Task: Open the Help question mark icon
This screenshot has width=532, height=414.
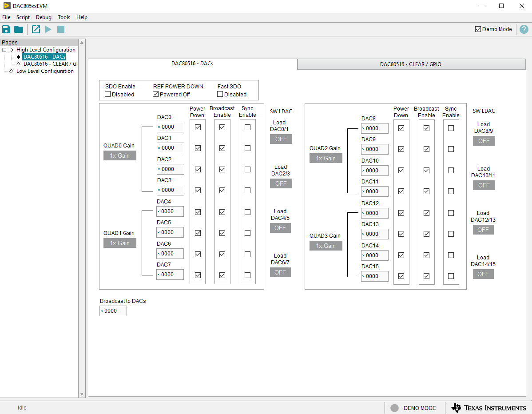Action: (x=524, y=29)
